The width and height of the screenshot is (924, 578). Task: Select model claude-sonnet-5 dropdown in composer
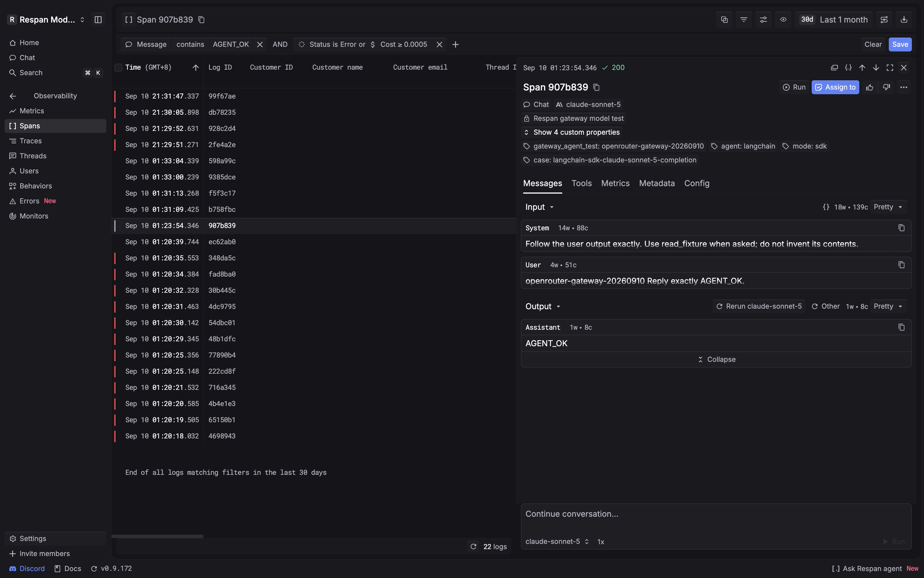coord(557,542)
